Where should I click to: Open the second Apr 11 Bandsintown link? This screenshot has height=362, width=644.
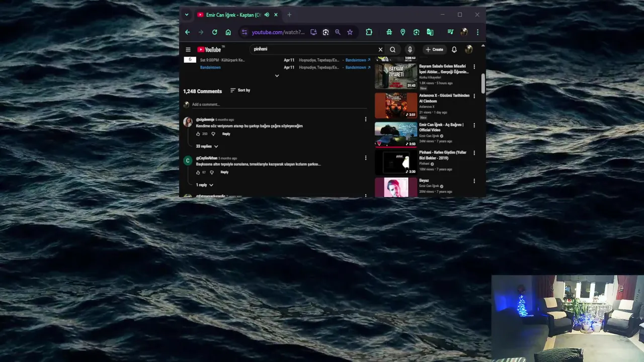(358, 67)
